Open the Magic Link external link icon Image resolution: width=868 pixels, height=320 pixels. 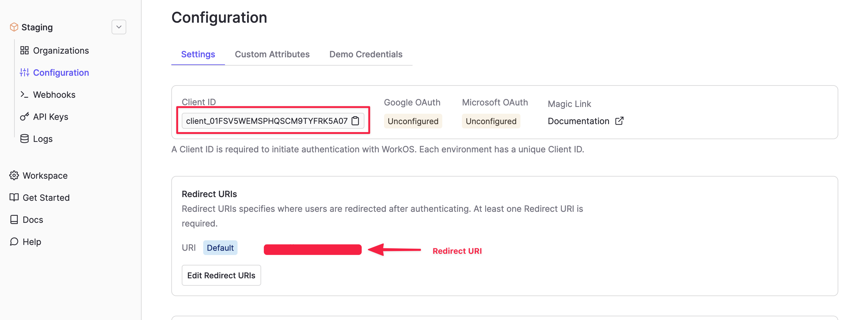[619, 121]
